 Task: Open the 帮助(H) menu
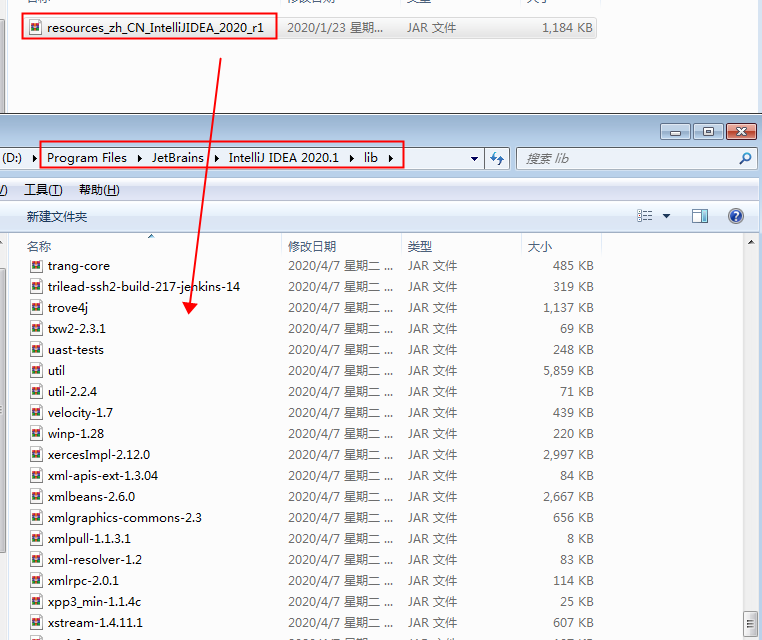tap(99, 190)
